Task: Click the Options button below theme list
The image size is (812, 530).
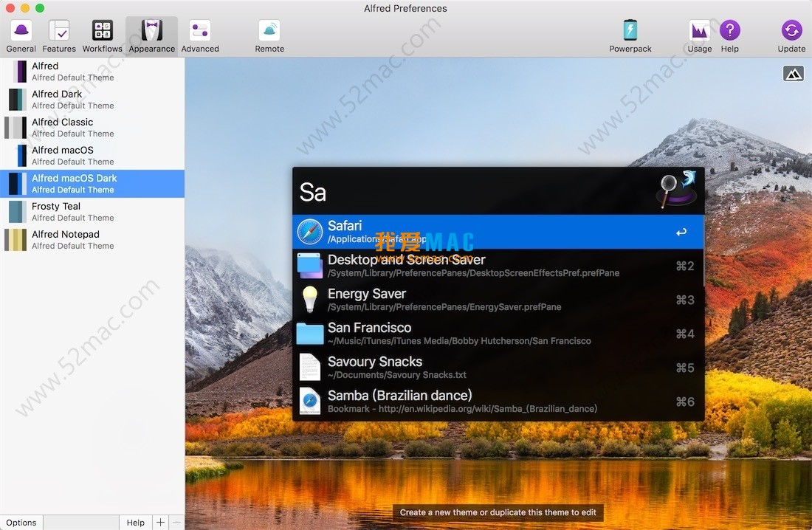Action: point(21,522)
